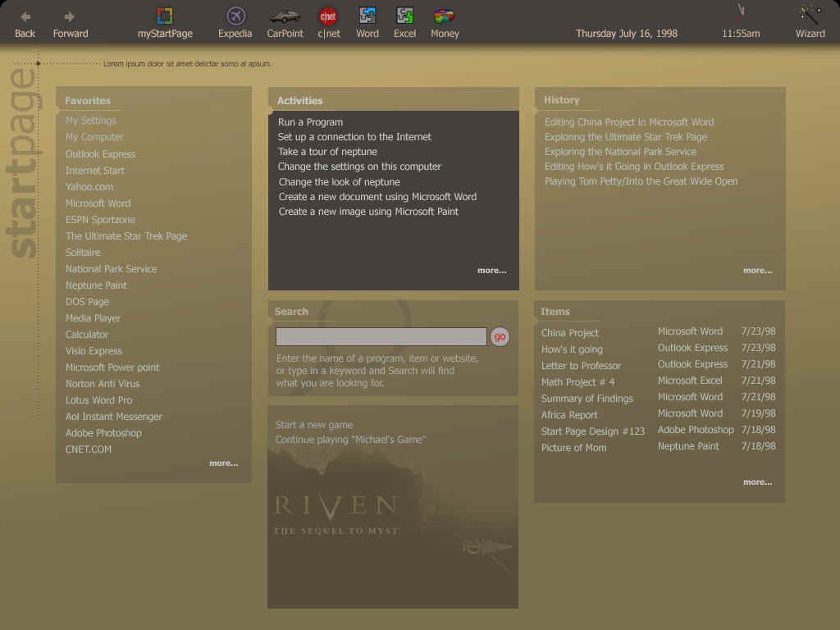The height and width of the screenshot is (630, 840).
Task: Open How's it going item
Action: pyautogui.click(x=572, y=349)
